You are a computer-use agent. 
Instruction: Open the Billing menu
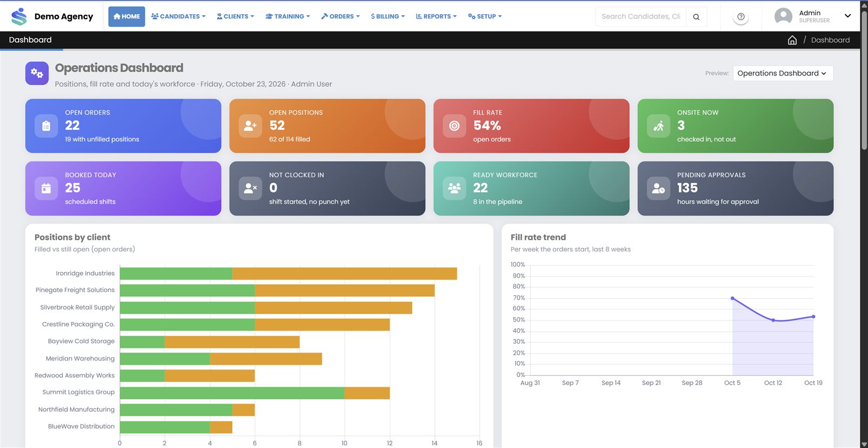[x=387, y=16]
